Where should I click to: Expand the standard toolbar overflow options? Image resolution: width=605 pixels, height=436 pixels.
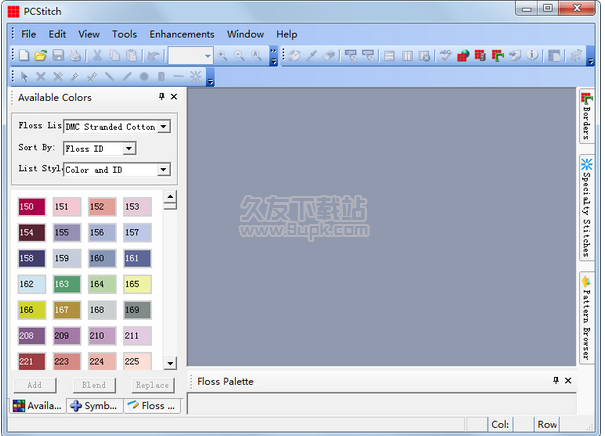click(x=274, y=56)
